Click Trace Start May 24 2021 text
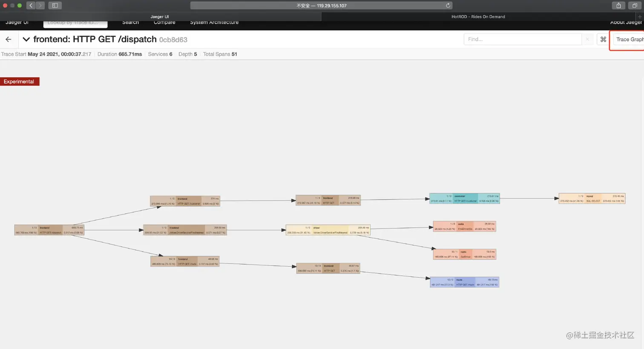 [x=46, y=54]
